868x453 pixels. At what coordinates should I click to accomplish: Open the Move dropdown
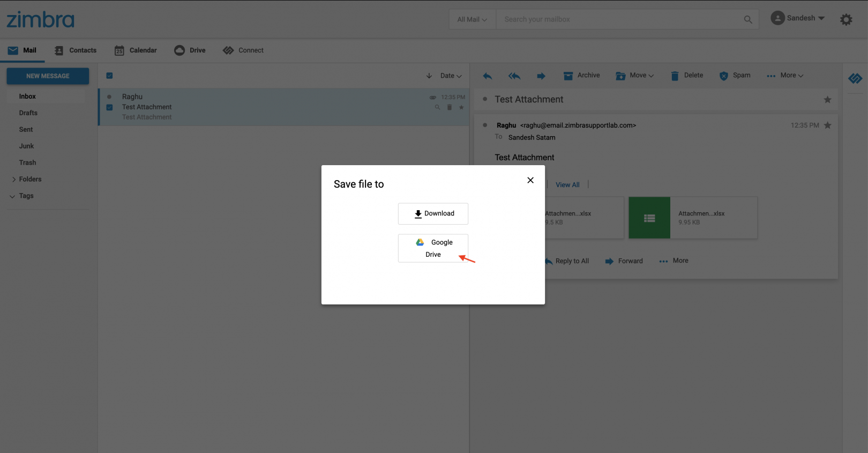click(x=635, y=76)
